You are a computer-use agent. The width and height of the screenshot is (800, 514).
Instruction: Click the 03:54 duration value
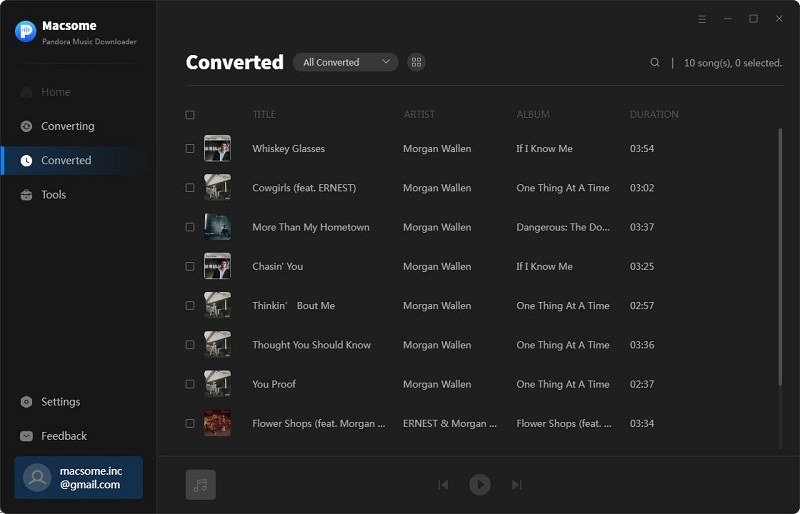point(642,149)
